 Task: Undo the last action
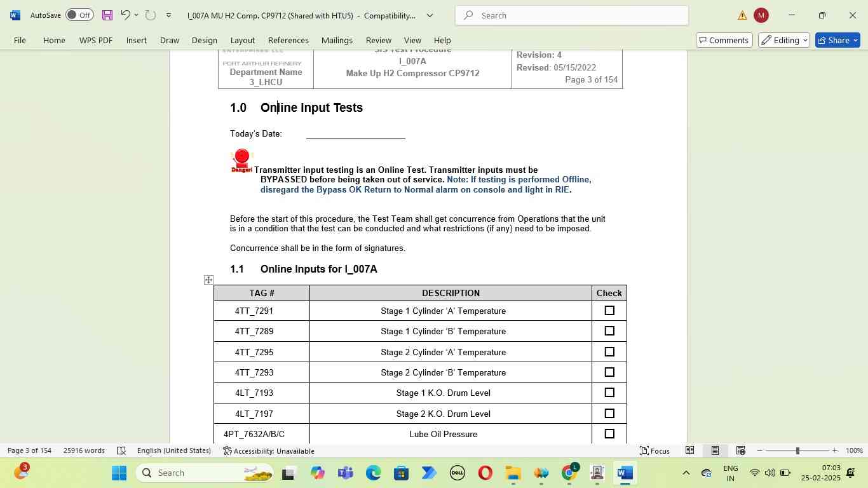125,15
